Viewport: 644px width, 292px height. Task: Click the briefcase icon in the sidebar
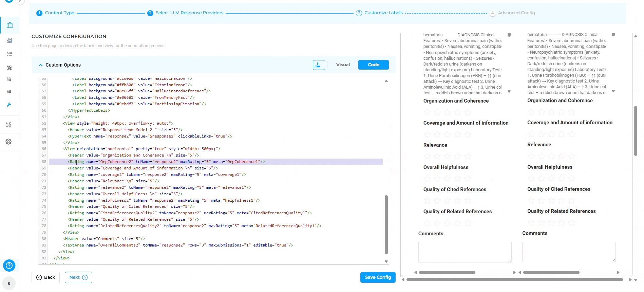tap(10, 25)
